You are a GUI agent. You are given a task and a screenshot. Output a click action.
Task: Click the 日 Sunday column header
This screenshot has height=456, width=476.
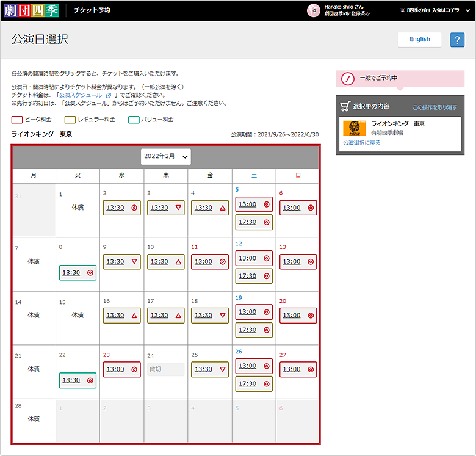(298, 175)
